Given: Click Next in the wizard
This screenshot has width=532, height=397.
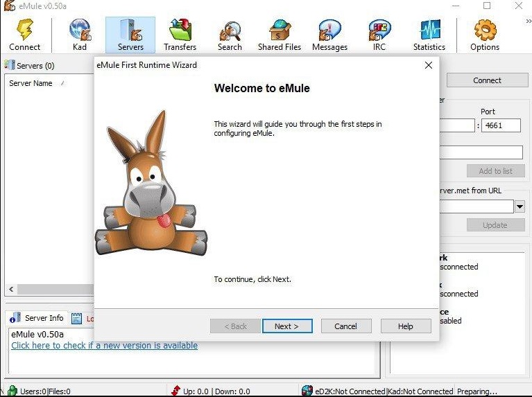Looking at the screenshot, I should click(x=286, y=326).
